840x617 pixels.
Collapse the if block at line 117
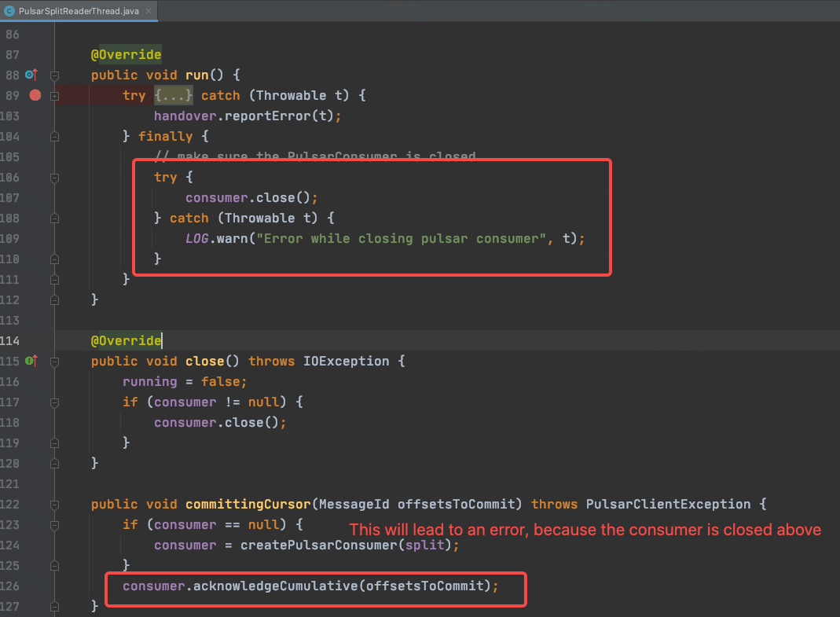(x=55, y=402)
